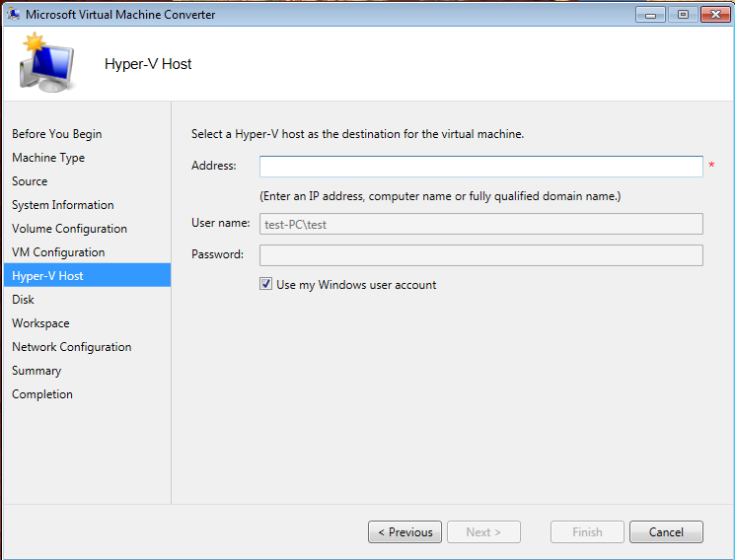Go to Network Configuration step

click(71, 347)
